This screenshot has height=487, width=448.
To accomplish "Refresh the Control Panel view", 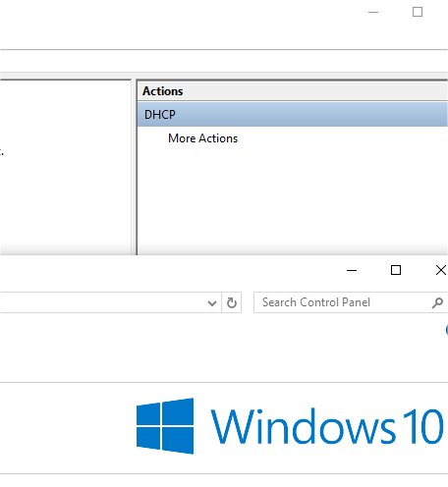I will [232, 302].
